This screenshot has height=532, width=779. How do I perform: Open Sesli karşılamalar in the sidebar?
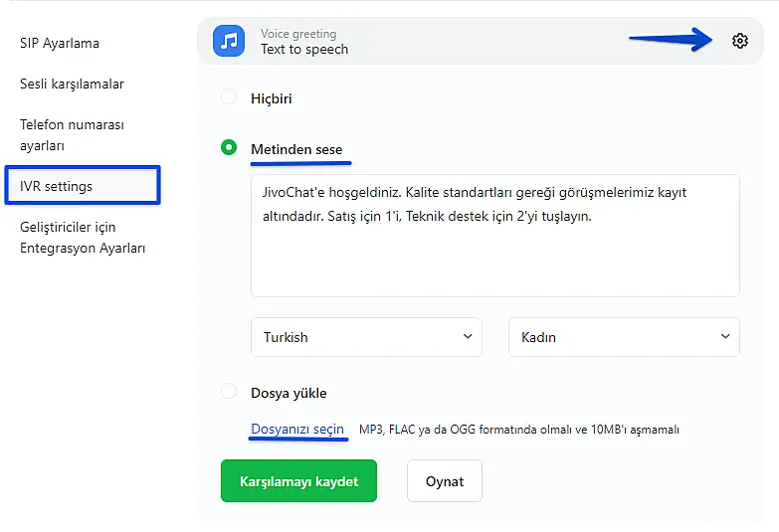click(x=72, y=84)
